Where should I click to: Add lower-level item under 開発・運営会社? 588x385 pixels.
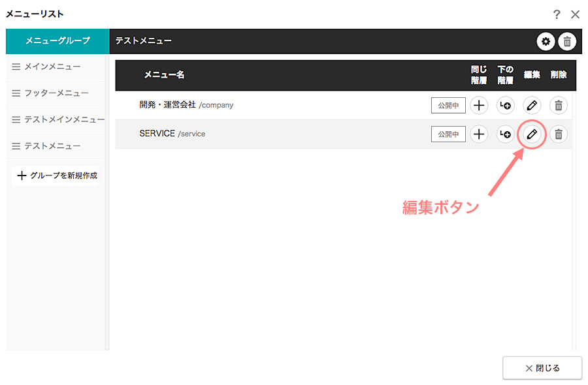coord(505,105)
